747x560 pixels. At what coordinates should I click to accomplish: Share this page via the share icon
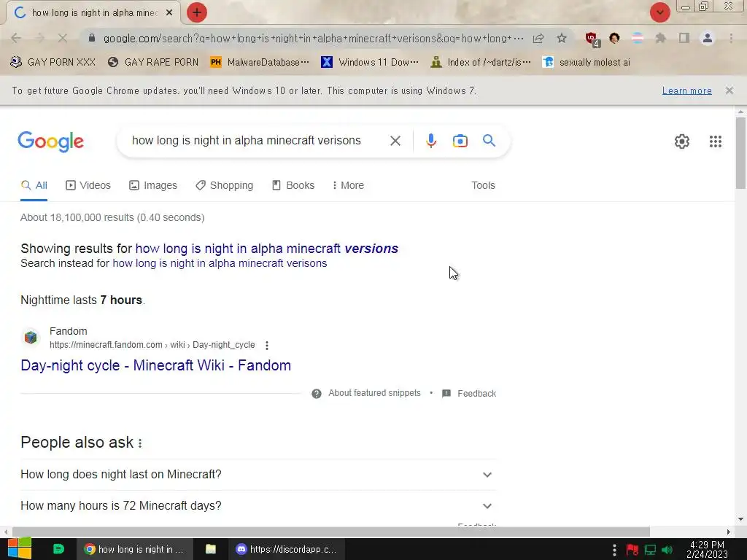(x=538, y=38)
